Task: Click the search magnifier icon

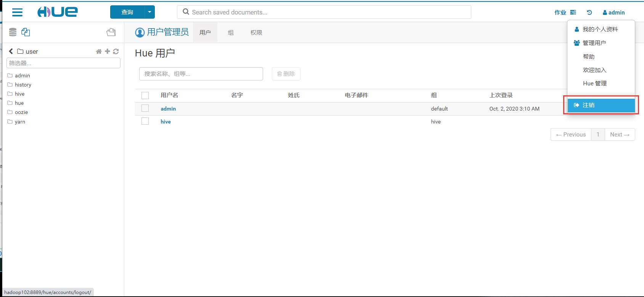Action: click(186, 12)
